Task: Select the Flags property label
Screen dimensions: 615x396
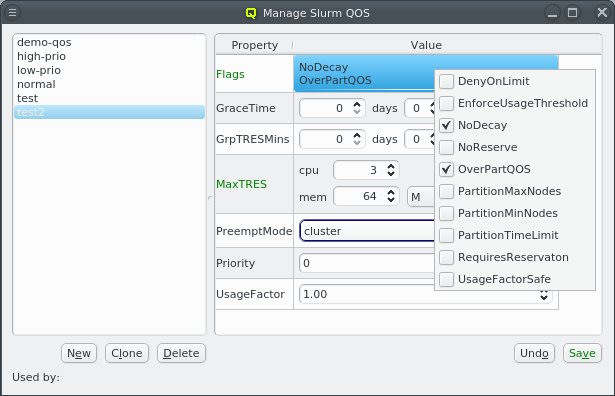Action: click(x=230, y=74)
